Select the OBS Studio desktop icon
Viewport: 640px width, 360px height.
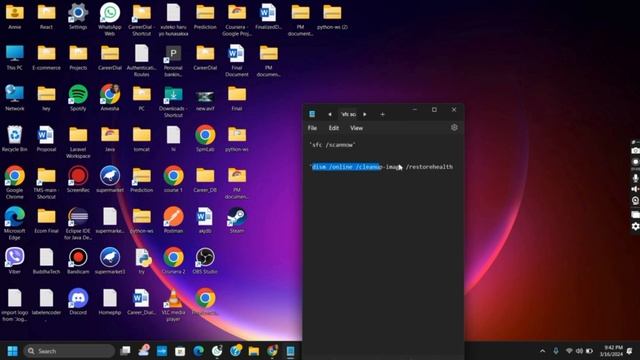coord(205,261)
